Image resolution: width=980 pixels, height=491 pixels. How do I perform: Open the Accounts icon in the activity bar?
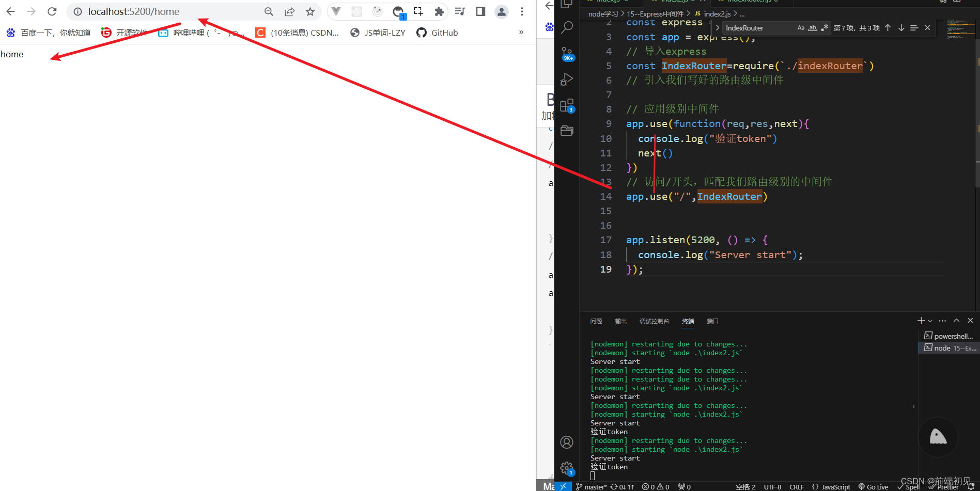(567, 442)
